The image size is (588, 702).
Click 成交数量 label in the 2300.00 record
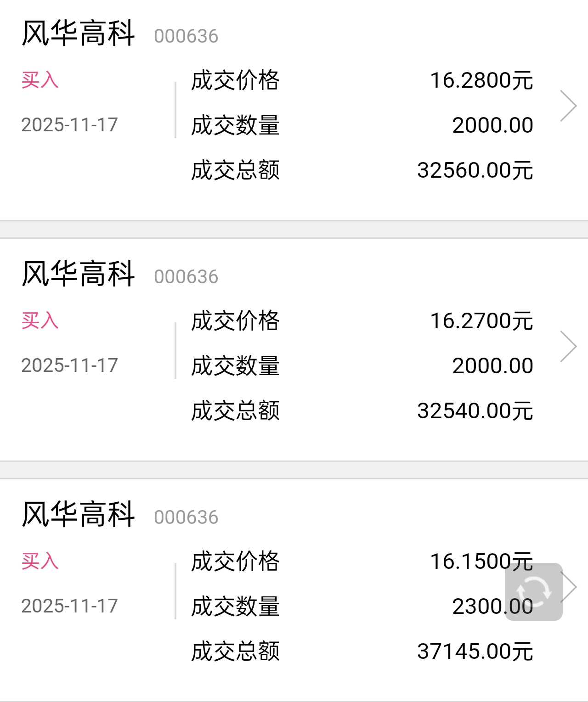tap(236, 607)
